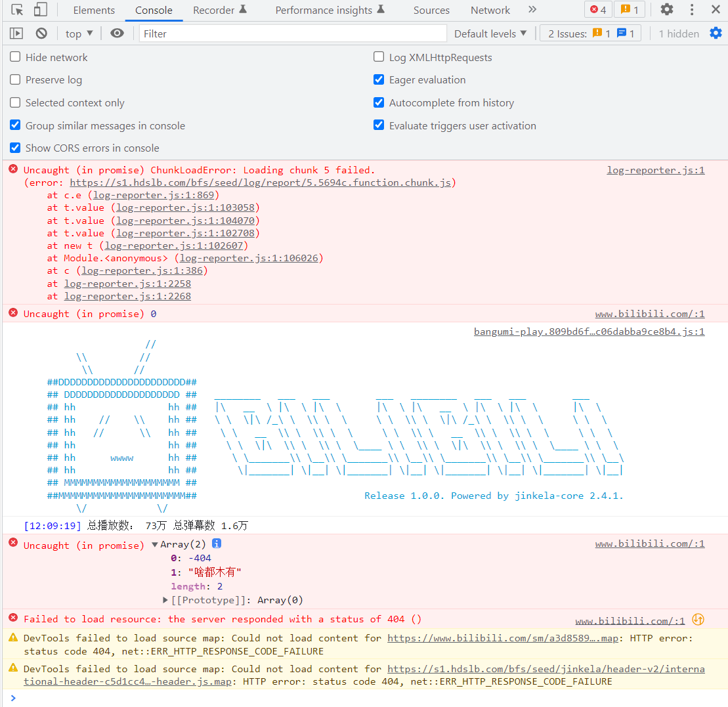This screenshot has height=707, width=728.
Task: Open log-reporter.js:1 source link at right
Action: (656, 171)
